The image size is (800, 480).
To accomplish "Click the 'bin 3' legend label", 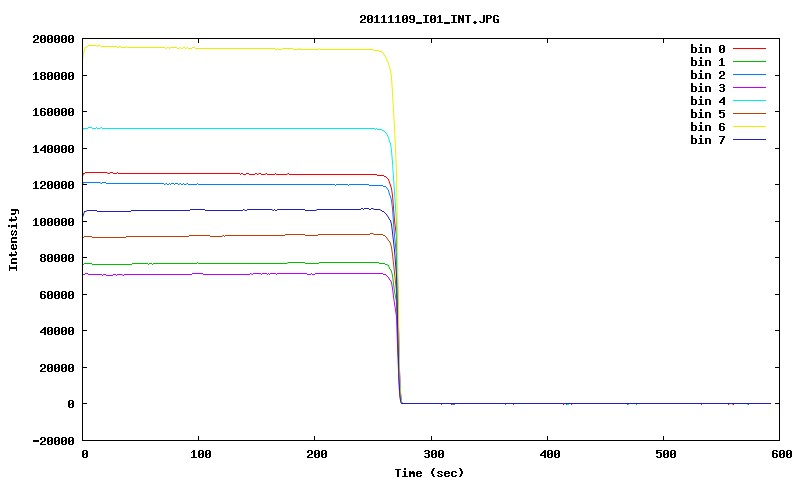I will (x=708, y=88).
